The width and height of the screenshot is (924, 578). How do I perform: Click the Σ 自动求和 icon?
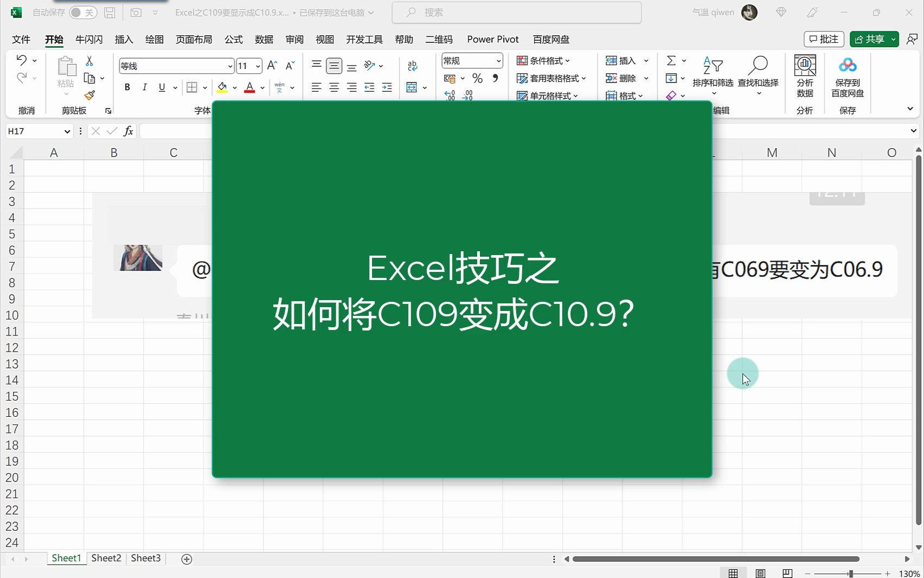[x=672, y=60]
